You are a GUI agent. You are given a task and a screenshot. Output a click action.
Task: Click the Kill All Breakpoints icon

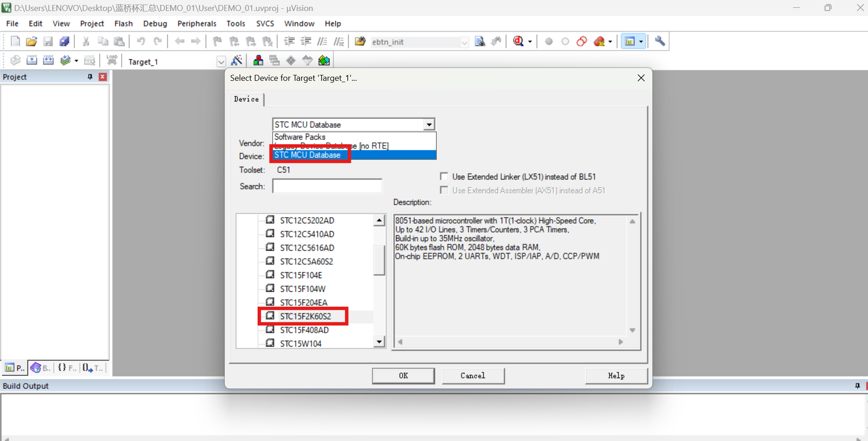pos(599,42)
